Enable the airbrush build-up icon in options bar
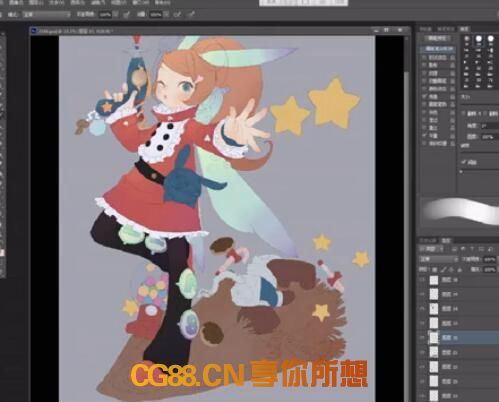The height and width of the screenshot is (402, 499). (x=178, y=14)
